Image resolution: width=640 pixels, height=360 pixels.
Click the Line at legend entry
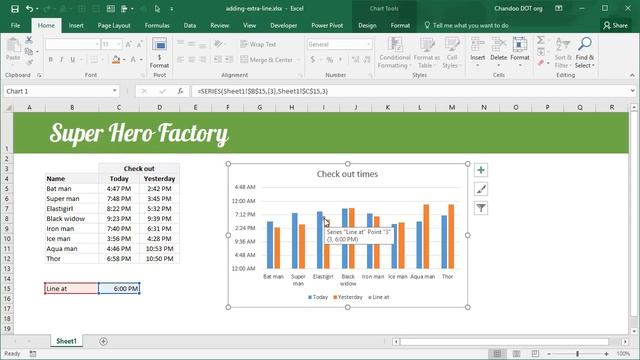tap(378, 297)
